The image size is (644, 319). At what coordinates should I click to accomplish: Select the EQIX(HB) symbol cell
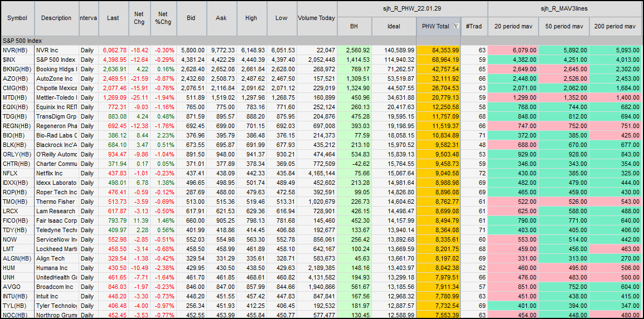18,106
